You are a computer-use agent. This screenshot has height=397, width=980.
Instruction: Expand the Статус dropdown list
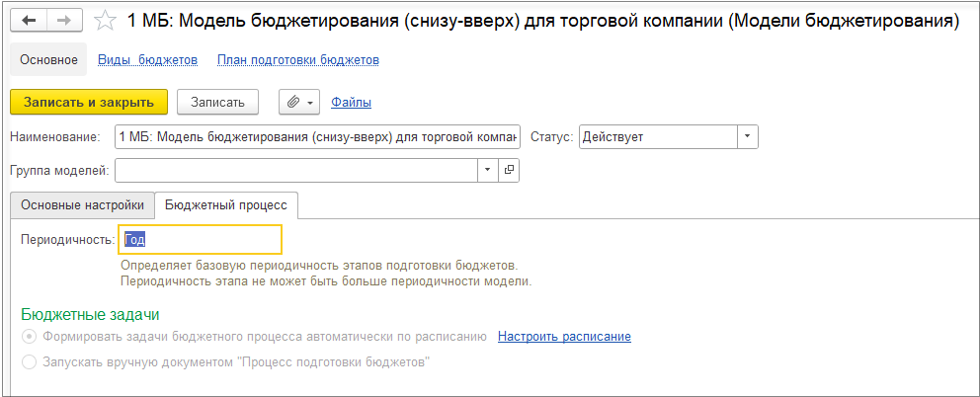(748, 136)
